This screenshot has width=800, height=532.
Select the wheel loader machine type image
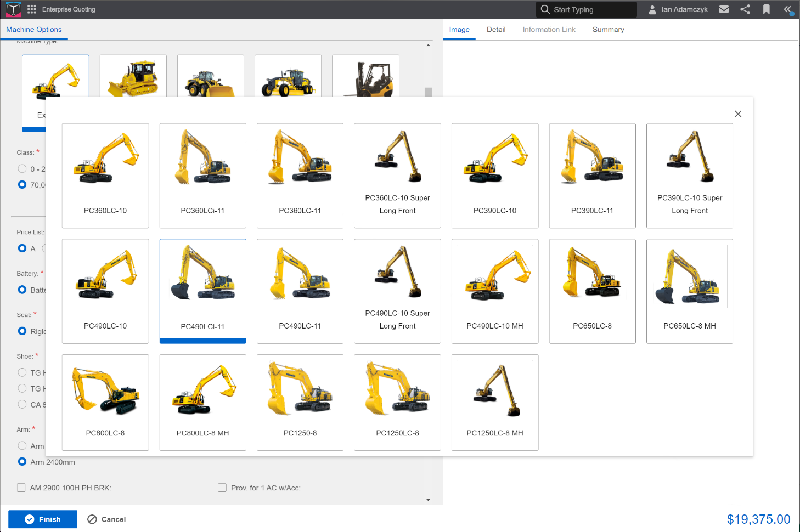tap(210, 77)
